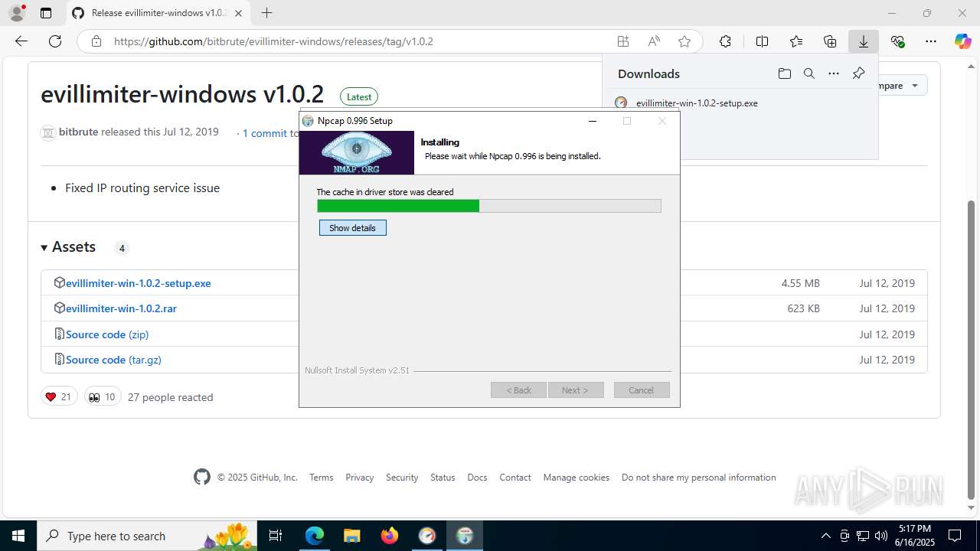This screenshot has width=980, height=551.
Task: Click 4.55 MB size of setup asset
Action: tap(800, 283)
